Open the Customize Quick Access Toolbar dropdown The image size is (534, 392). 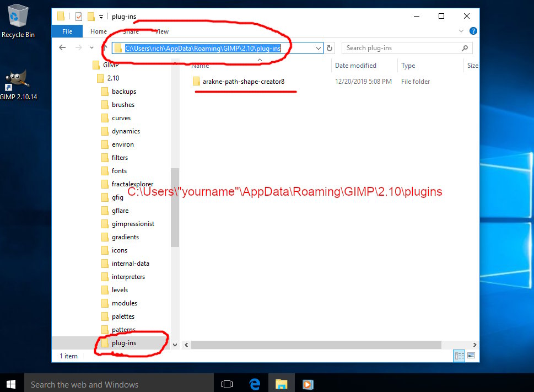101,17
